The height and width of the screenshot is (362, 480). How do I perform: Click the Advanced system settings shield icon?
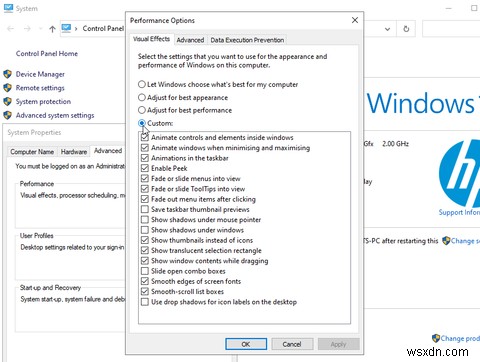point(7,115)
